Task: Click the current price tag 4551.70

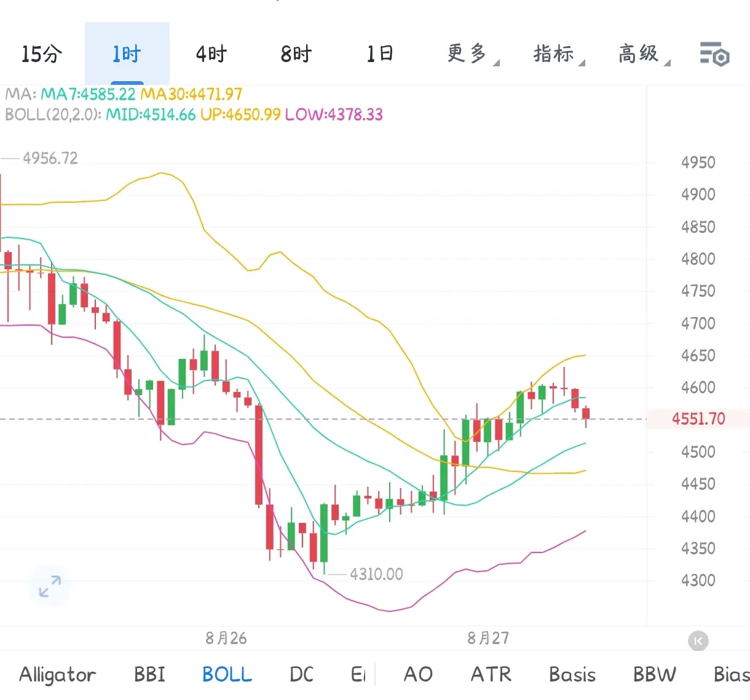Action: [x=698, y=419]
